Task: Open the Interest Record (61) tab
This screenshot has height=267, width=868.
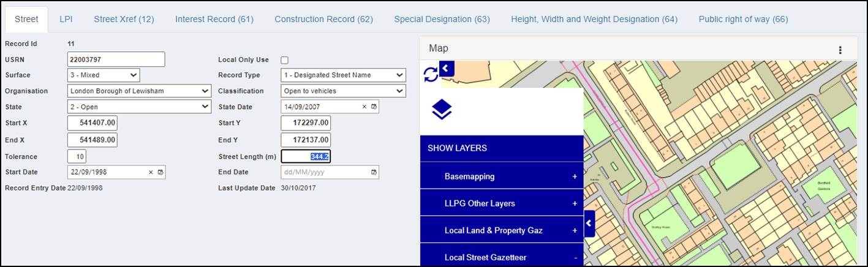Action: coord(214,19)
